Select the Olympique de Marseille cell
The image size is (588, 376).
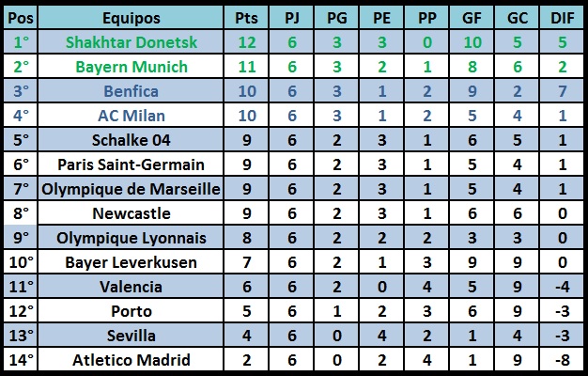[x=131, y=188]
